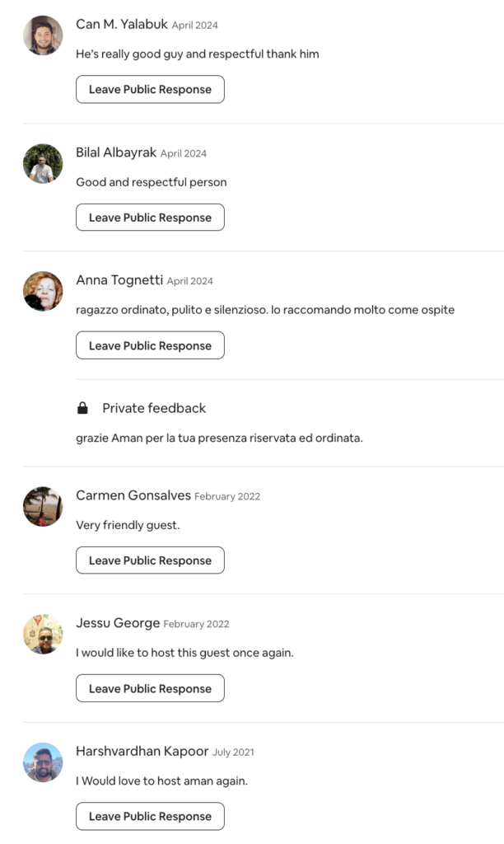The height and width of the screenshot is (844, 504).
Task: Click the Private feedback heading
Action: [154, 408]
